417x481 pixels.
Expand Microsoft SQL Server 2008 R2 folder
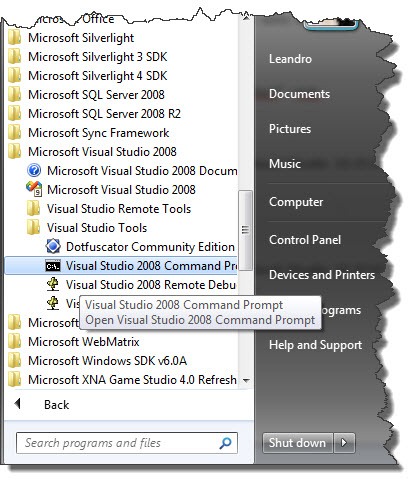coord(94,114)
